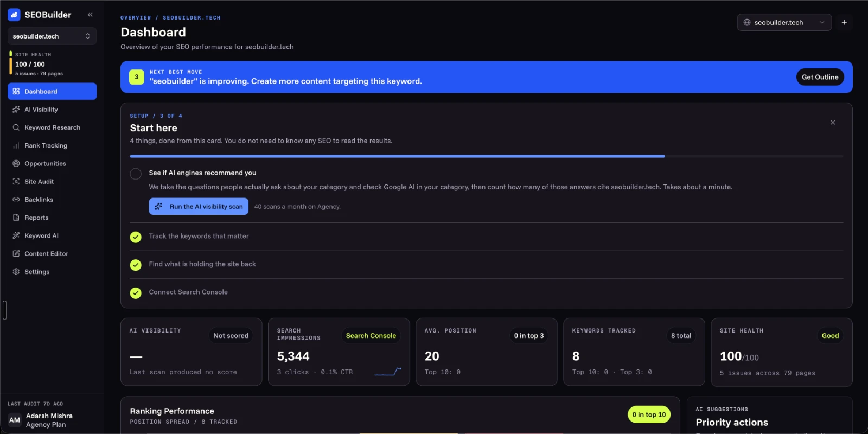Screen dimensions: 868x434
Task: Click Last audit 7D ago text
Action: click(35, 404)
